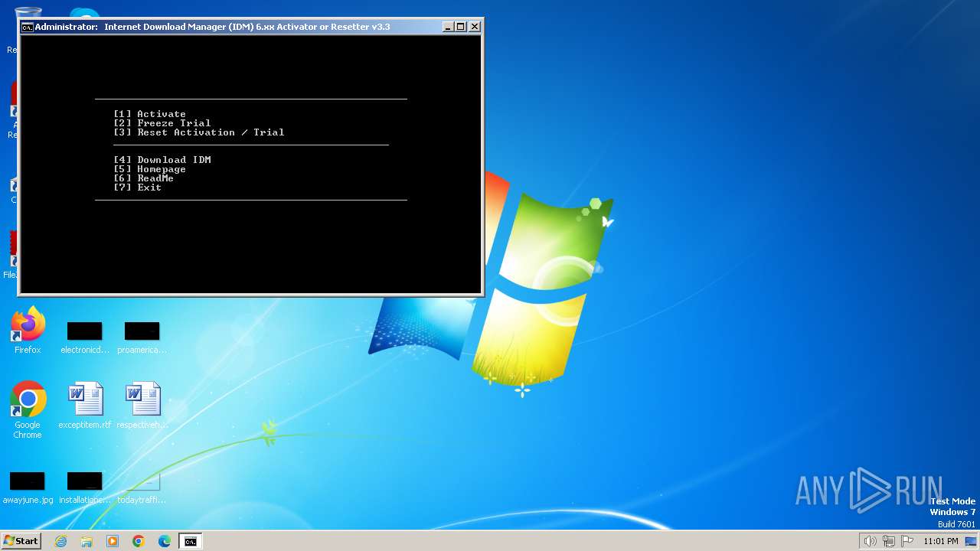The height and width of the screenshot is (551, 980).
Task: Click the '[4] Download IDM' line
Action: click(162, 160)
